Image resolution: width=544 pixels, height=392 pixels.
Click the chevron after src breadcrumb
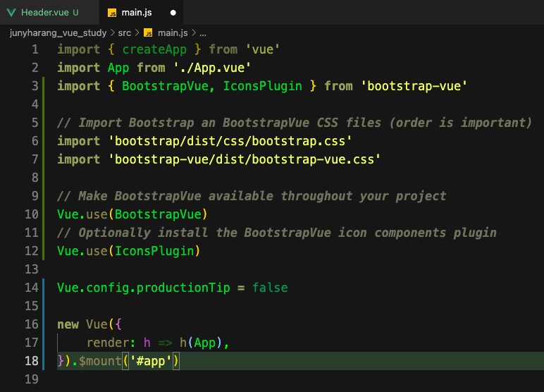point(137,33)
